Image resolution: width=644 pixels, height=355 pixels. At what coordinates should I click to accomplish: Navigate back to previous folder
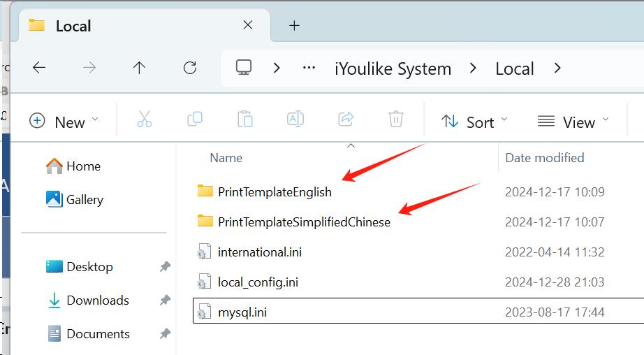(x=39, y=68)
